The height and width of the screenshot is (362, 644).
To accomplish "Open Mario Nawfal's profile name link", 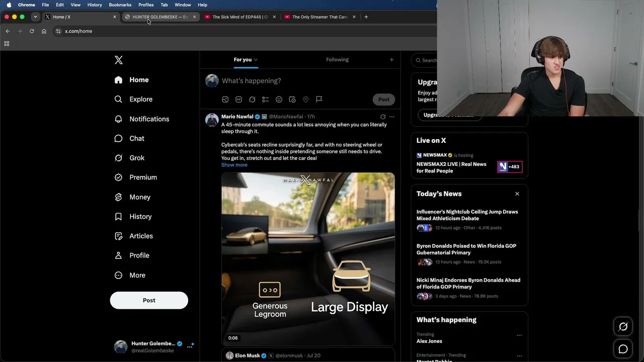I will (x=237, y=117).
